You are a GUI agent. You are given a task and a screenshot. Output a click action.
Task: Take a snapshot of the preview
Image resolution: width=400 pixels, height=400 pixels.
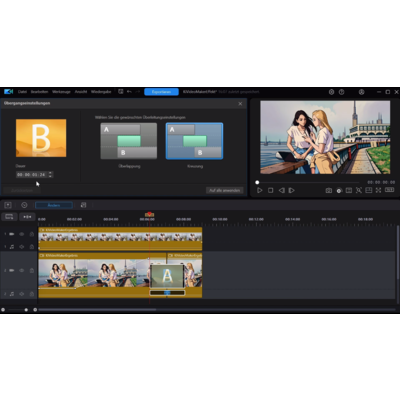tap(329, 190)
